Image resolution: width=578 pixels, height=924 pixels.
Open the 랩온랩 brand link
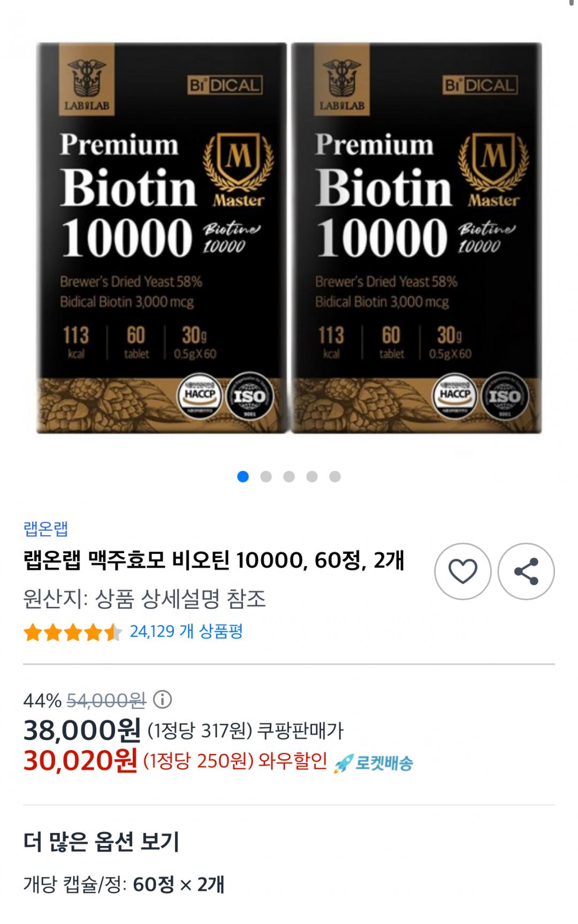click(x=45, y=529)
